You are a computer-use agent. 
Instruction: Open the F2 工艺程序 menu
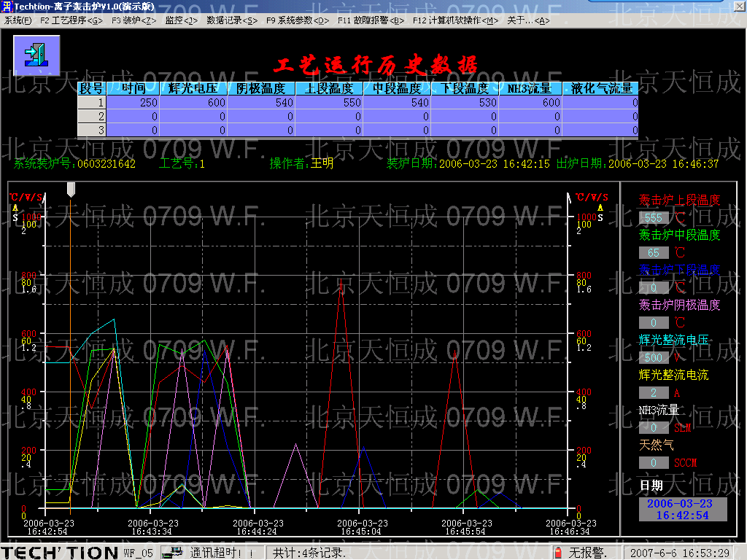pyautogui.click(x=71, y=20)
